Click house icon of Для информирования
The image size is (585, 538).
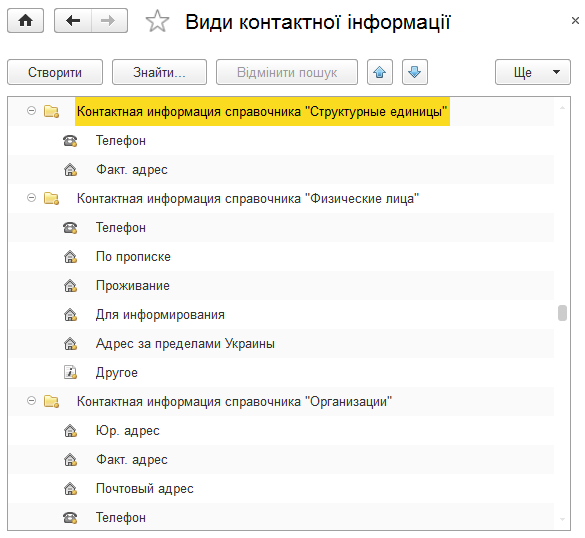[70, 315]
